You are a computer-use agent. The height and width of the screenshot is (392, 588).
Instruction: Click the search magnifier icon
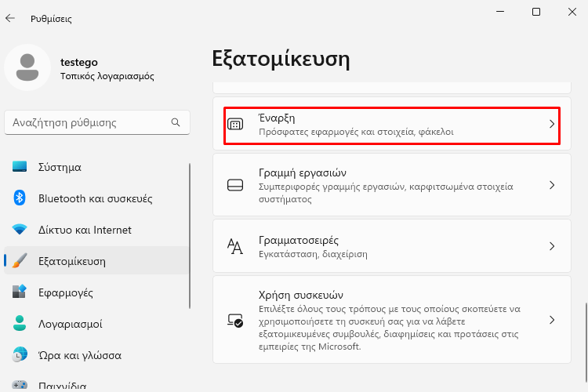(x=176, y=122)
